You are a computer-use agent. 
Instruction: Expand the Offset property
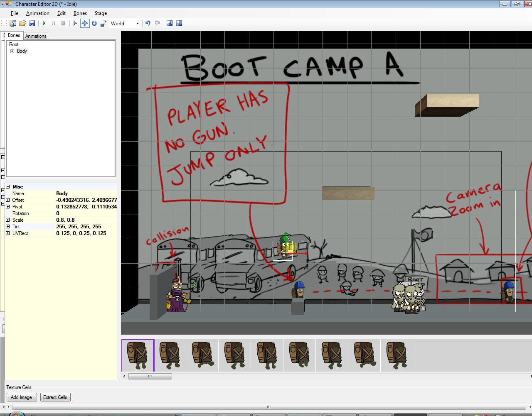(7, 200)
